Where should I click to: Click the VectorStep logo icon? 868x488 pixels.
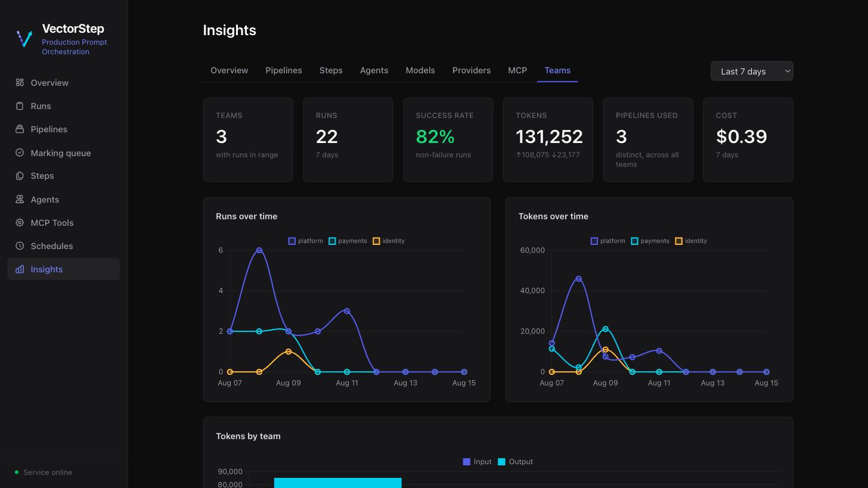pos(24,39)
